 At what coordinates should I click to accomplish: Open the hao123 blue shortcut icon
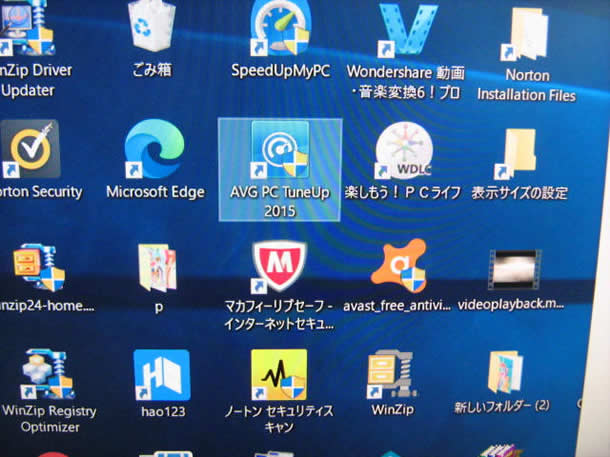point(162,375)
